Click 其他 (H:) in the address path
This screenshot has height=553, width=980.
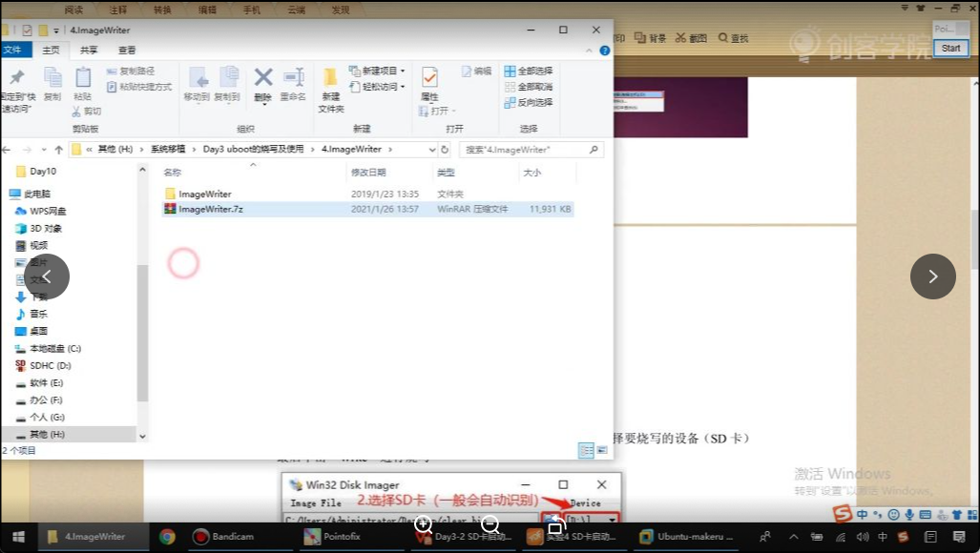pyautogui.click(x=115, y=149)
